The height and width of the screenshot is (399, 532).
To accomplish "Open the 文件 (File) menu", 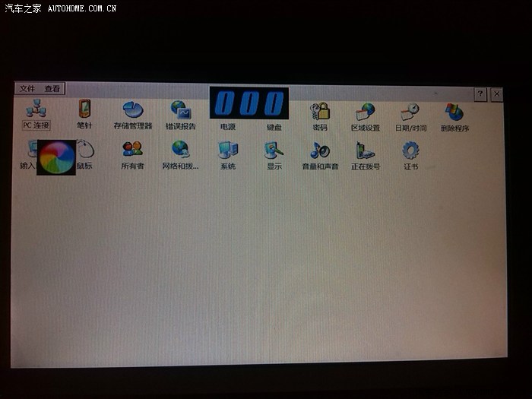I will click(27, 88).
